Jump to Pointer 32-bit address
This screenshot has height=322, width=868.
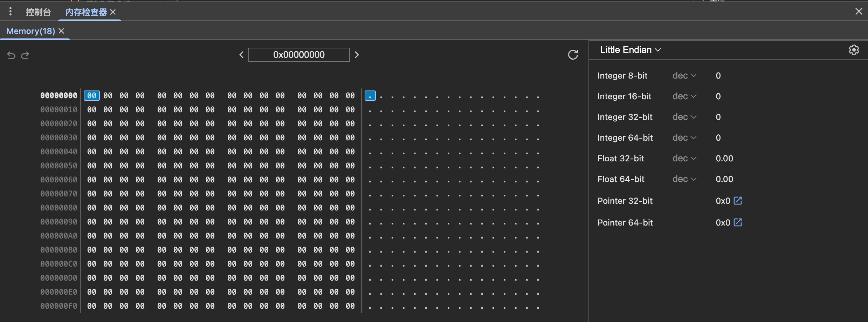tap(738, 201)
